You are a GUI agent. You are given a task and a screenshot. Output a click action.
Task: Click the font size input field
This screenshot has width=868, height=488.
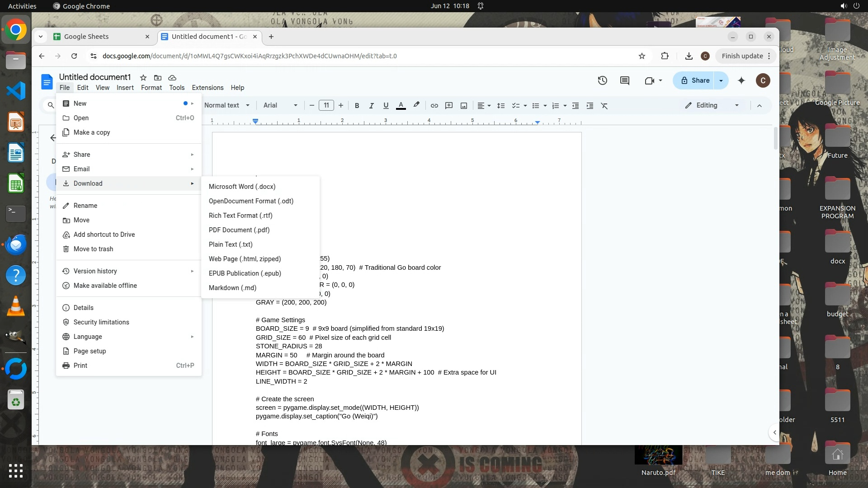326,105
